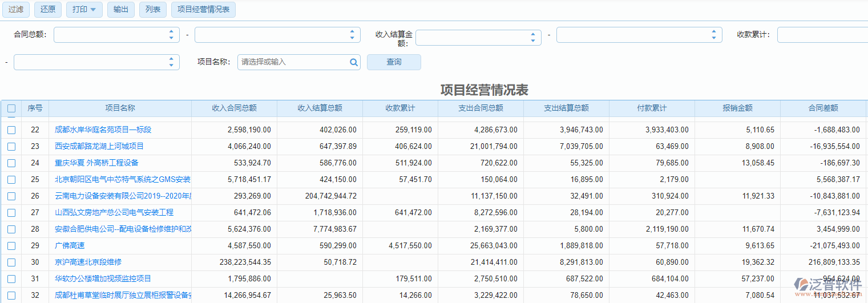
Task: Open the 成都水岸华庭名苑项目一标段 project link
Action: coord(103,130)
